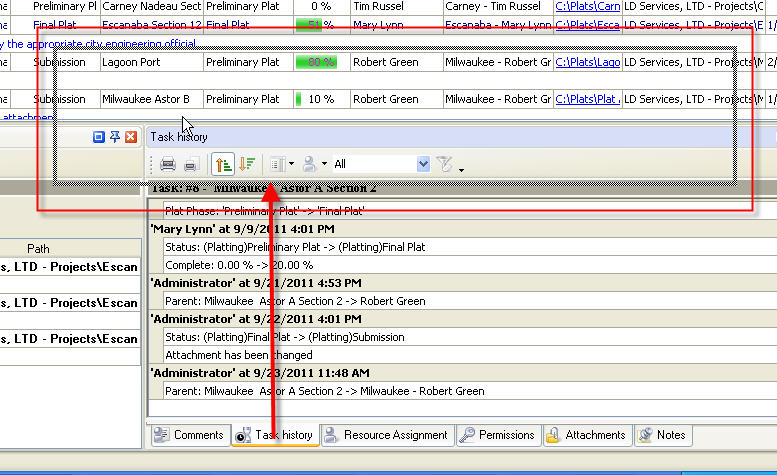Image resolution: width=777 pixels, height=475 pixels.
Task: Click the print icon in Task history toolbar
Action: tap(168, 164)
